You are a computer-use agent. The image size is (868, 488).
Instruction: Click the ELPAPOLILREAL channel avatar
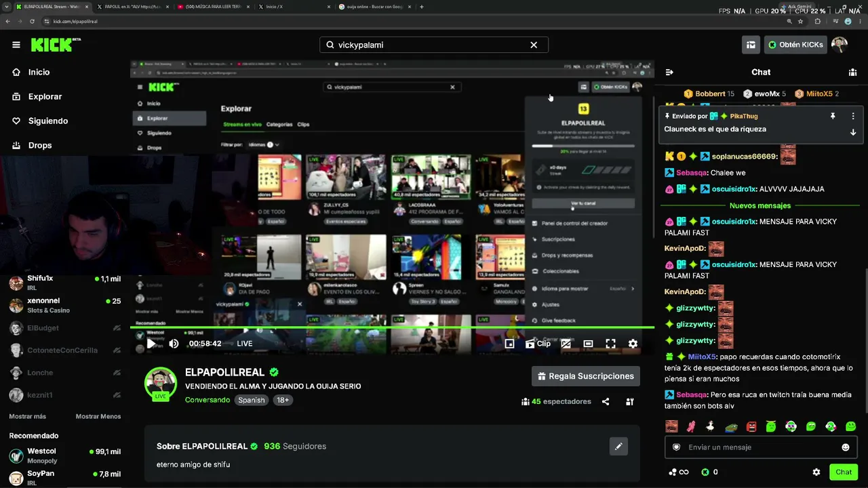[161, 384]
